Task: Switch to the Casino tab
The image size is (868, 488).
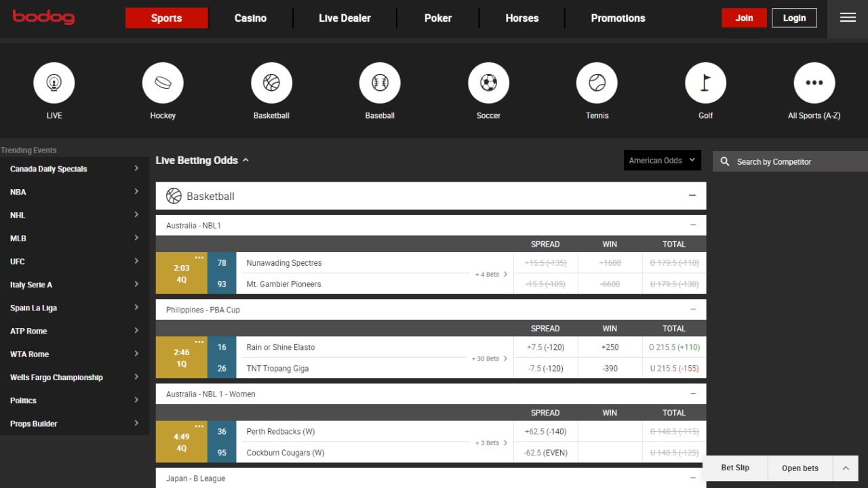Action: click(x=250, y=18)
